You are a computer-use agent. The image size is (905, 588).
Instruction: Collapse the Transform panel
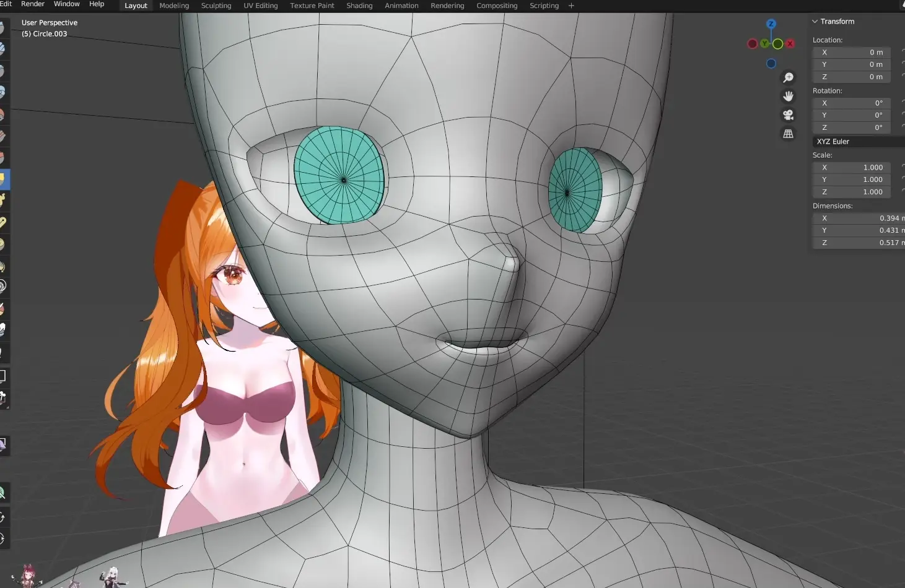pos(815,22)
